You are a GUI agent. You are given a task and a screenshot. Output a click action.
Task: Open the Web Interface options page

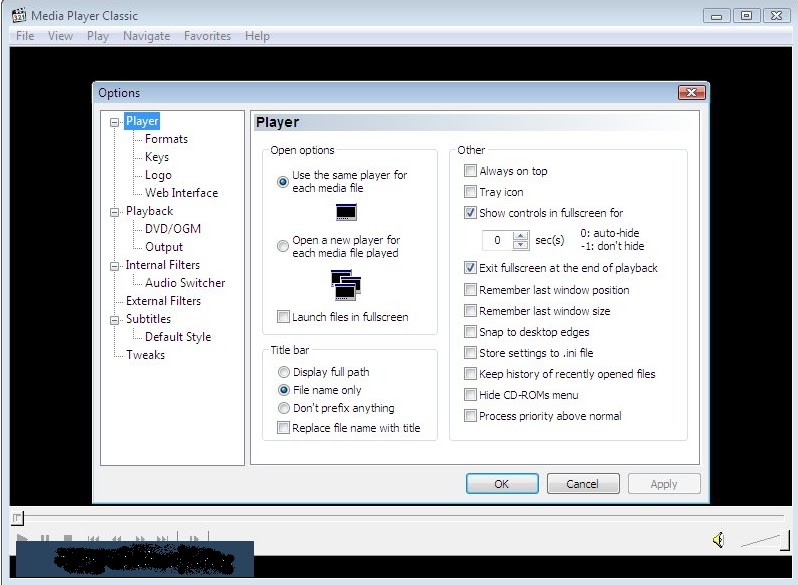point(181,193)
